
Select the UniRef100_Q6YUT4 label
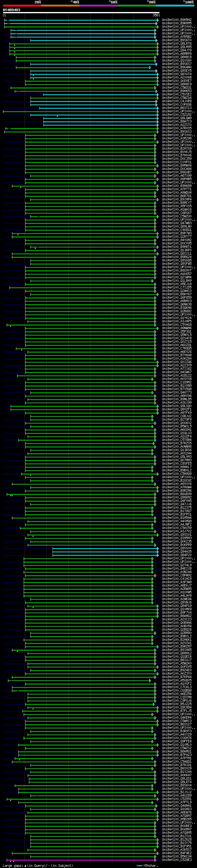pyautogui.click(x=177, y=74)
